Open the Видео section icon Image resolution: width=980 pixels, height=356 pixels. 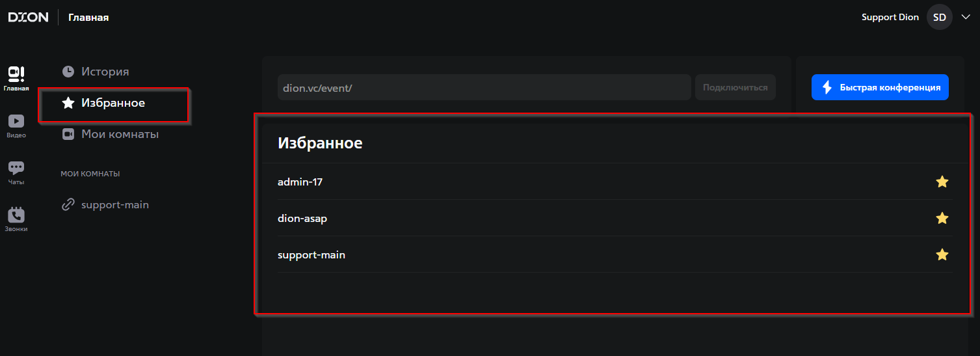point(16,121)
